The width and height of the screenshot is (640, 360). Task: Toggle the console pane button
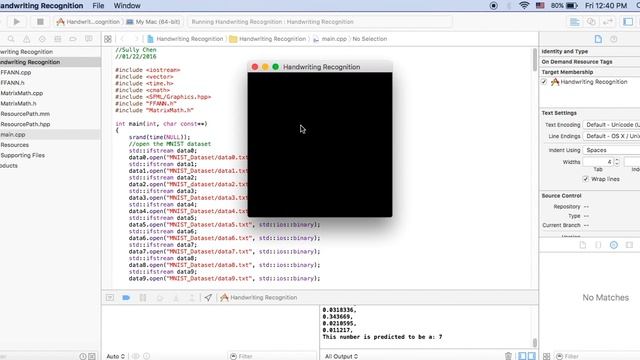pos(531,356)
